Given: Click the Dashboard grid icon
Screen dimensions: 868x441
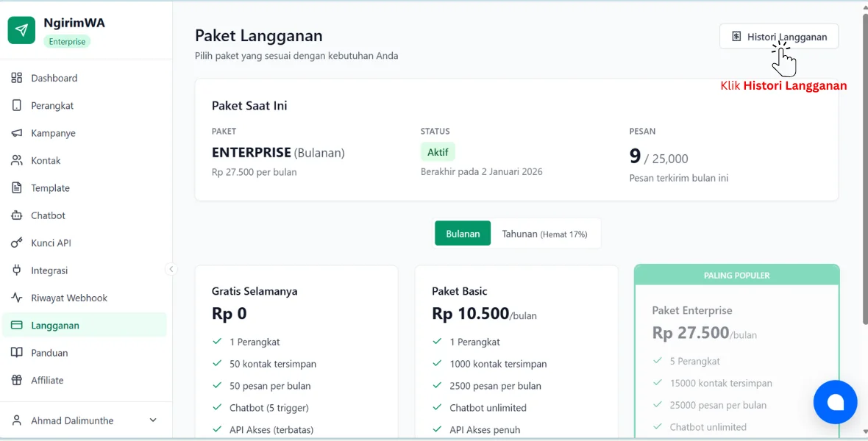Looking at the screenshot, I should point(17,78).
